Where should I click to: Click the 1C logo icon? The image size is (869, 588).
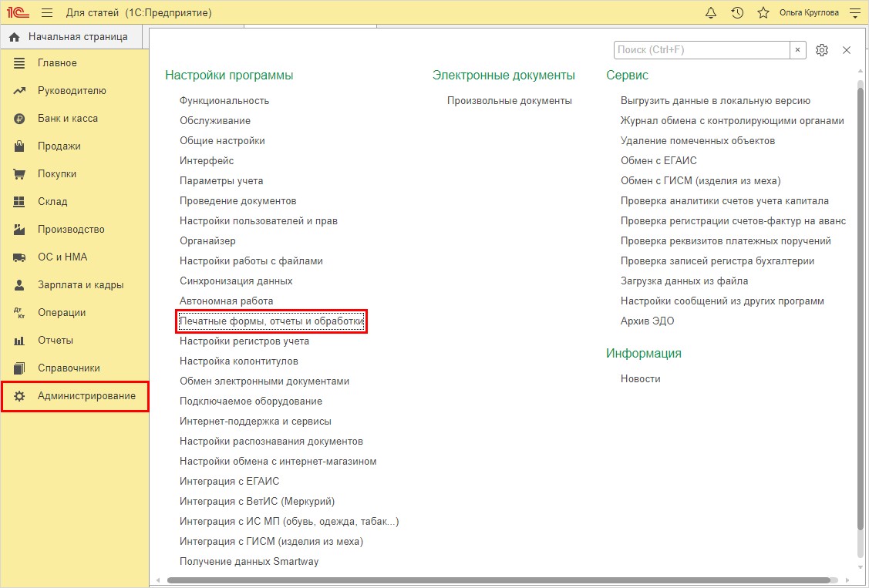pos(18,12)
